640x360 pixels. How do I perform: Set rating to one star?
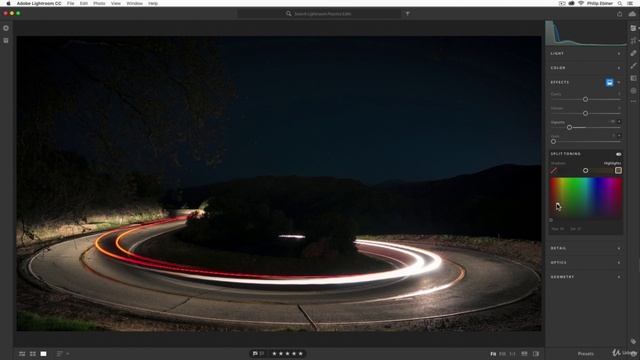click(274, 353)
